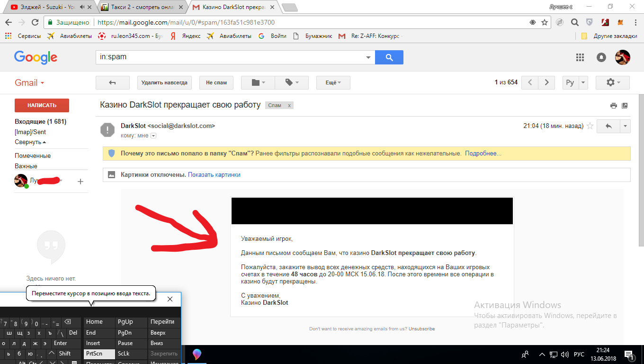Close the on-screen keyboard window
The height and width of the screenshot is (364, 644).
(170, 299)
